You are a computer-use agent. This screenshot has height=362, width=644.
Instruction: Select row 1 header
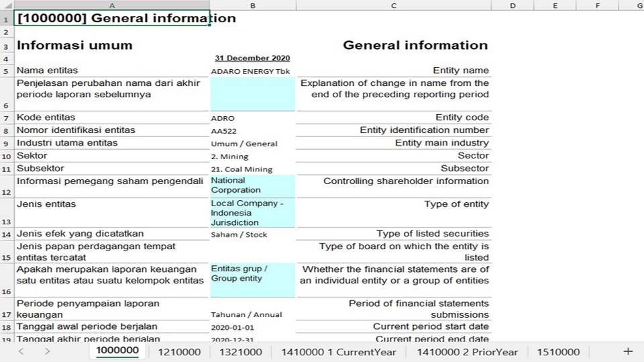(x=7, y=19)
